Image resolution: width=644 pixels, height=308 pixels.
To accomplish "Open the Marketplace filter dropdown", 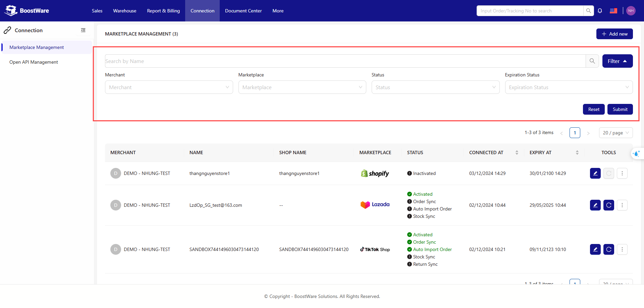I will (x=302, y=87).
